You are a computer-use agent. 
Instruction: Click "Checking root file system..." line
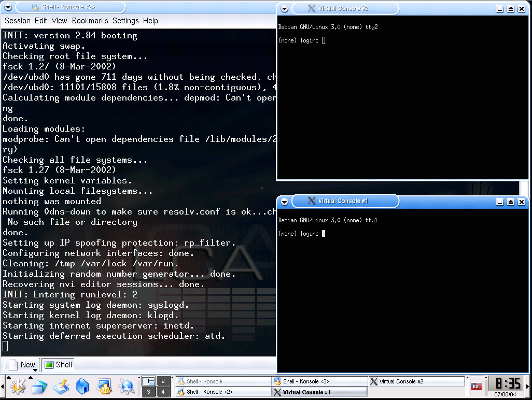tap(75, 56)
